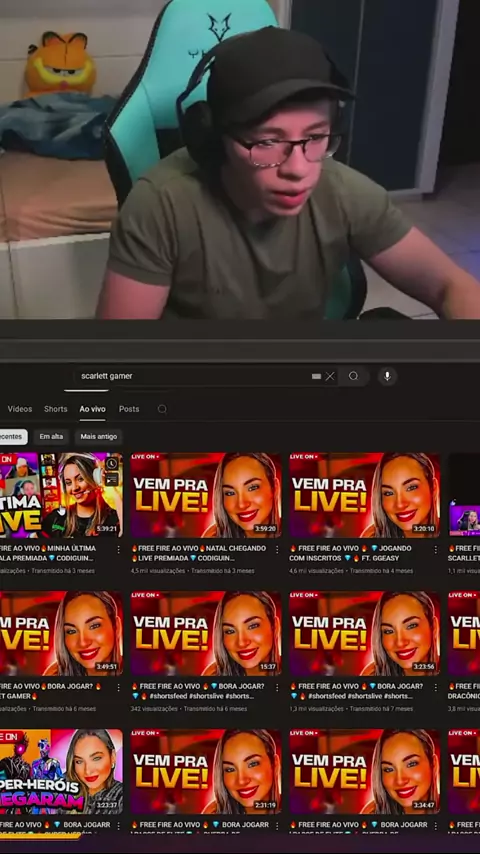480x854 pixels.
Task: Open three-dot menu for NATAL CHEGANDO video
Action: pyautogui.click(x=277, y=550)
